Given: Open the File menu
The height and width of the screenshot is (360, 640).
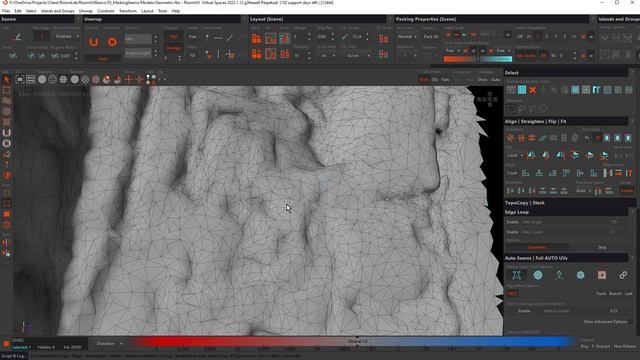Looking at the screenshot, I should [x=6, y=11].
